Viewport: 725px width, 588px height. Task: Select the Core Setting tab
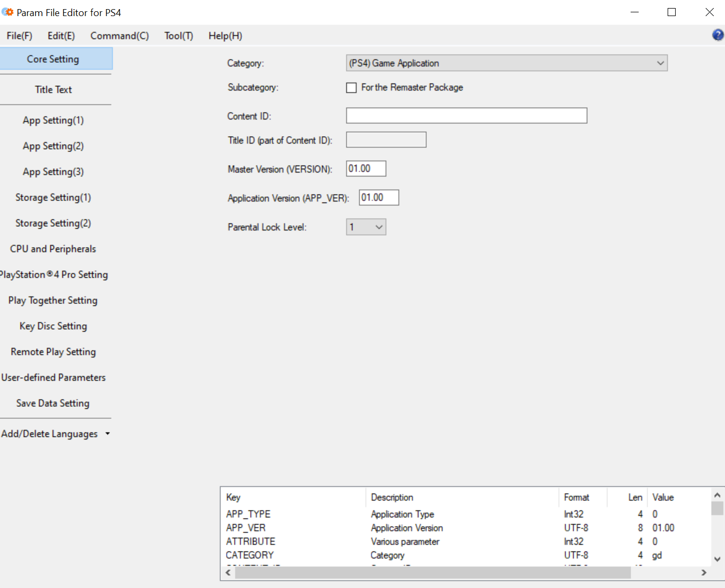(56, 59)
